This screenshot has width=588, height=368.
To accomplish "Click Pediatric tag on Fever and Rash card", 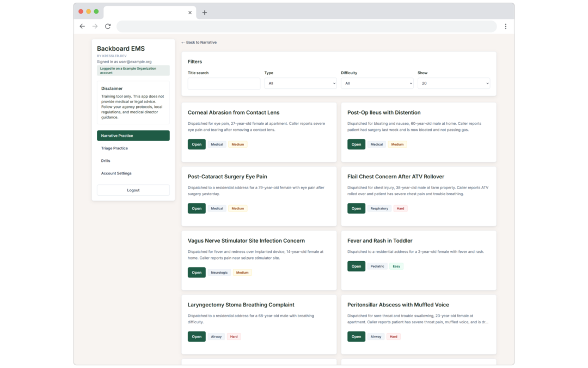I will click(x=377, y=266).
